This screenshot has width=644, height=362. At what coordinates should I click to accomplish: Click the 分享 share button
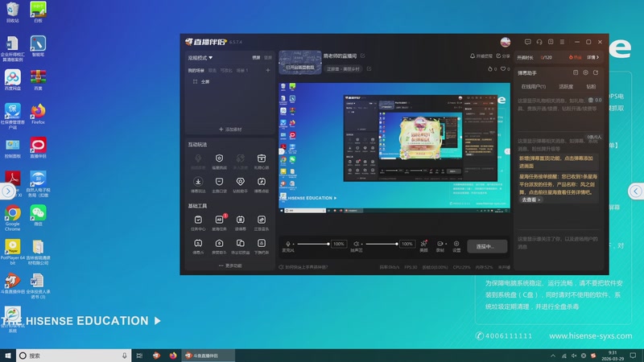pos(502,56)
